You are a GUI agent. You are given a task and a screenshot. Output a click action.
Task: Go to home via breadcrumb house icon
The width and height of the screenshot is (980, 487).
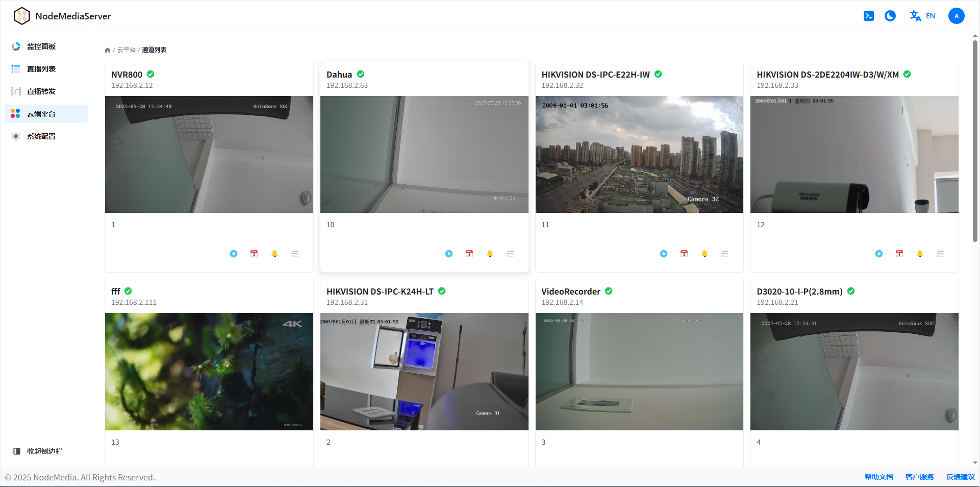pyautogui.click(x=108, y=50)
